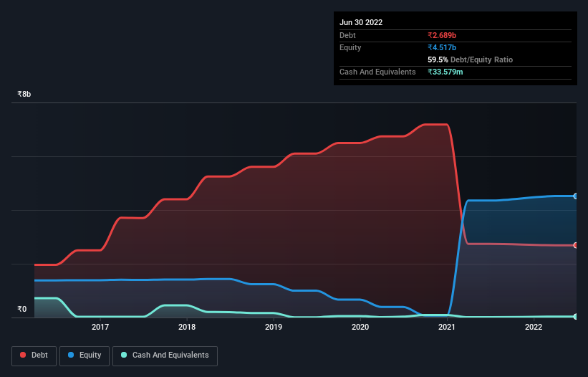Click the ₹33.579m cash value
588x377 pixels.
tap(445, 72)
